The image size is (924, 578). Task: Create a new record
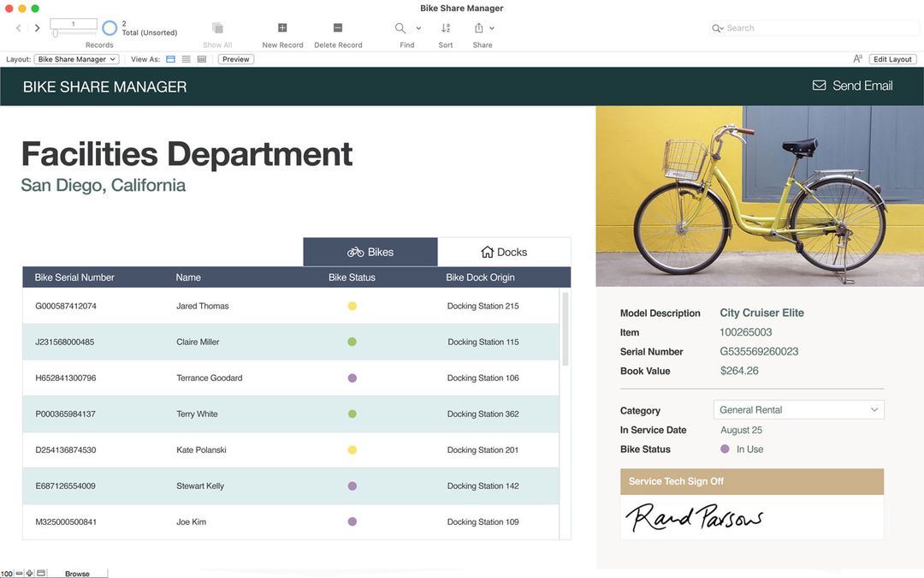point(282,28)
